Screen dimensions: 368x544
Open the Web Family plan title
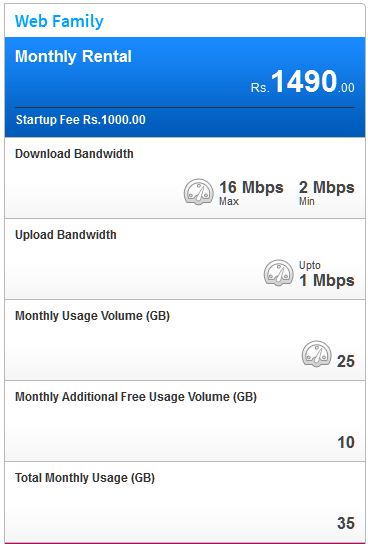click(59, 22)
